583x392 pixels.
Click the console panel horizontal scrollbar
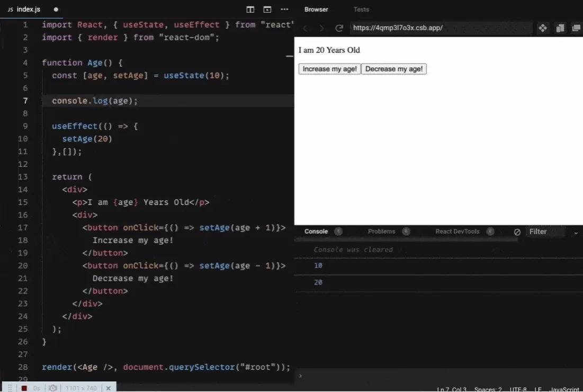point(406,240)
